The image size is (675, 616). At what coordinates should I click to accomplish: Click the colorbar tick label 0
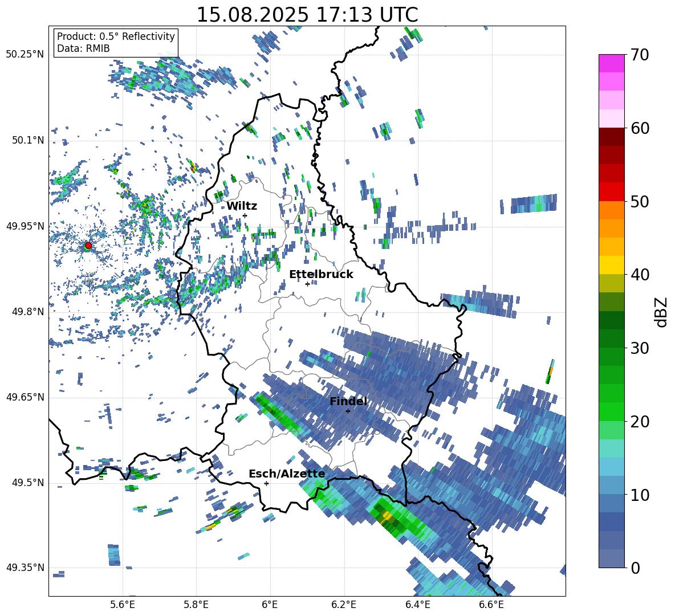point(636,568)
